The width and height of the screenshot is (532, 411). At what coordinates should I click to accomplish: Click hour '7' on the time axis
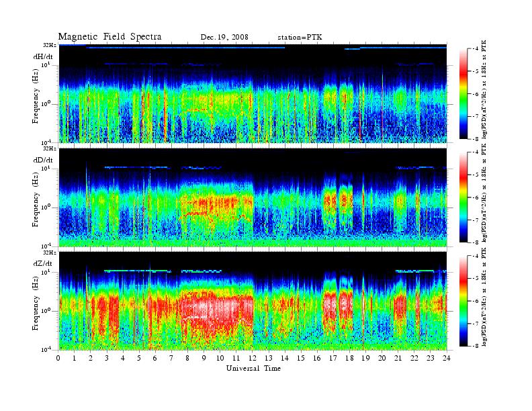coord(171,358)
